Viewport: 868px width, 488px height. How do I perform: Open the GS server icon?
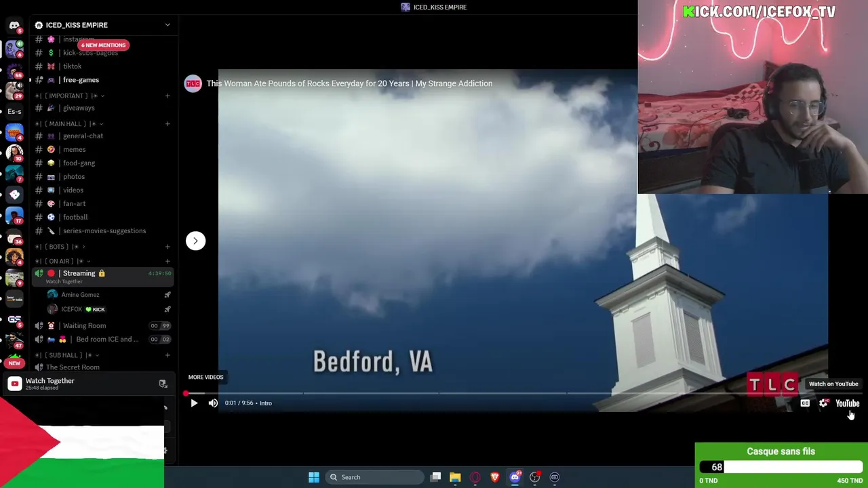coord(14,319)
